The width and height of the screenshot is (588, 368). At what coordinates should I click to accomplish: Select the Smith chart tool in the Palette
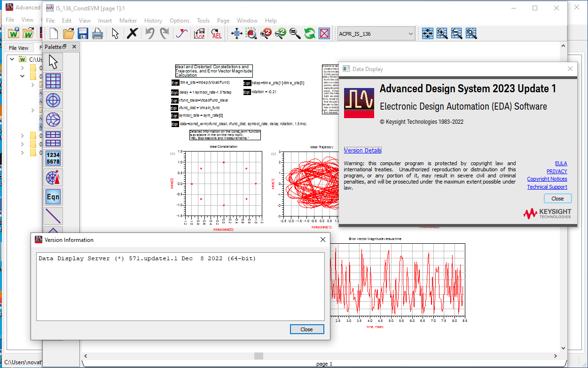[53, 120]
